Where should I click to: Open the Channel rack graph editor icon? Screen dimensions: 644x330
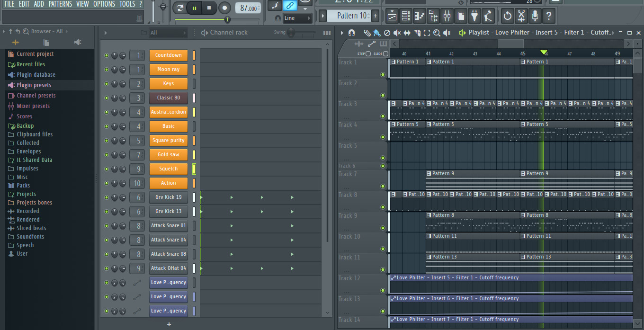(327, 33)
